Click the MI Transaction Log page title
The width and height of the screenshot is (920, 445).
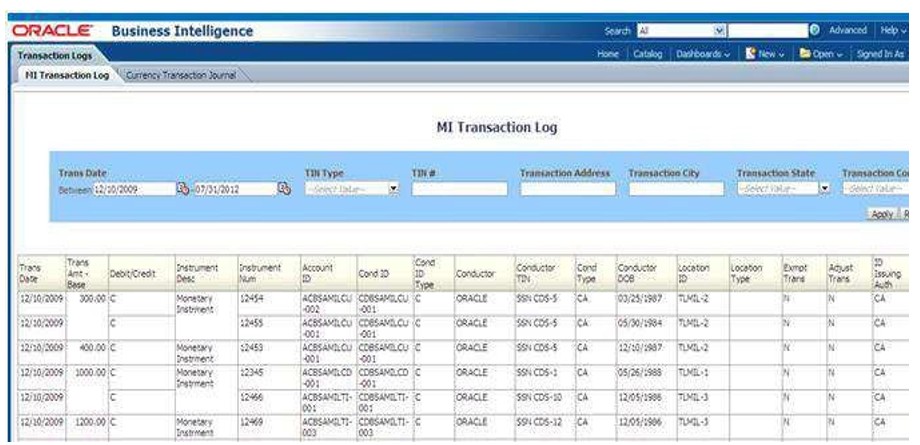(497, 127)
